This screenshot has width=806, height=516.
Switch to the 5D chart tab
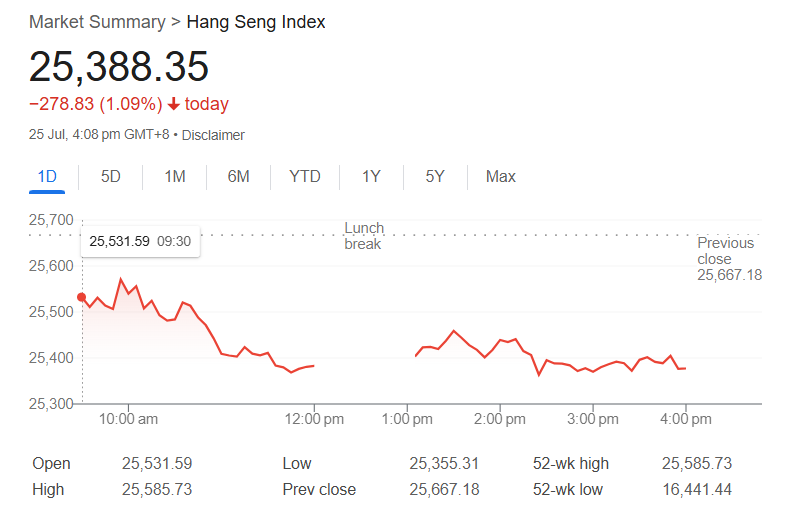pos(111,176)
